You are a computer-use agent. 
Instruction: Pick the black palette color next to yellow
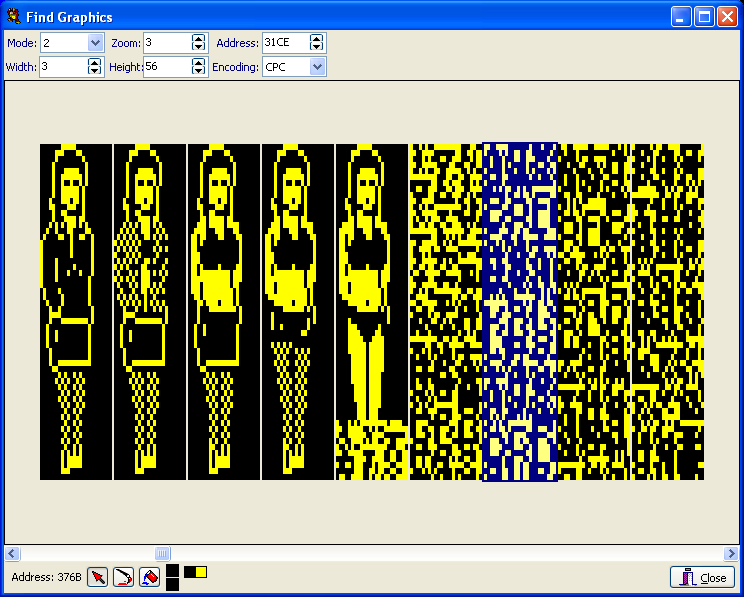[x=190, y=572]
